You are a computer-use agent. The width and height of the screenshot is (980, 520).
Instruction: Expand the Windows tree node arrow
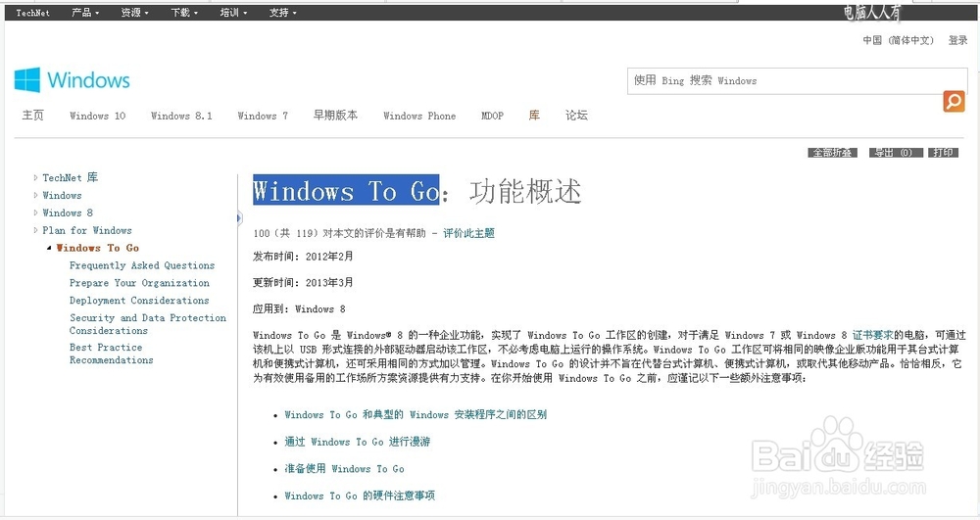pyautogui.click(x=35, y=196)
